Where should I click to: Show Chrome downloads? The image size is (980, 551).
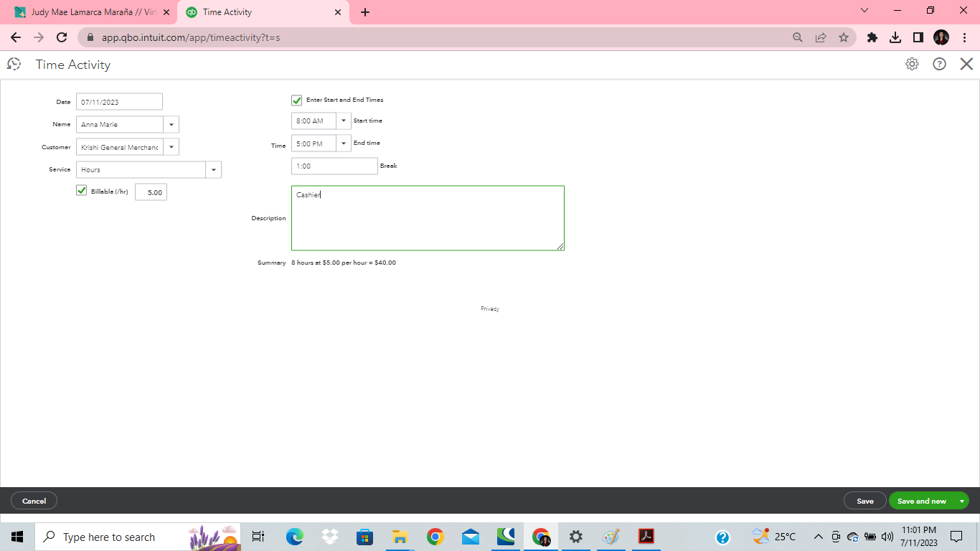pyautogui.click(x=895, y=37)
